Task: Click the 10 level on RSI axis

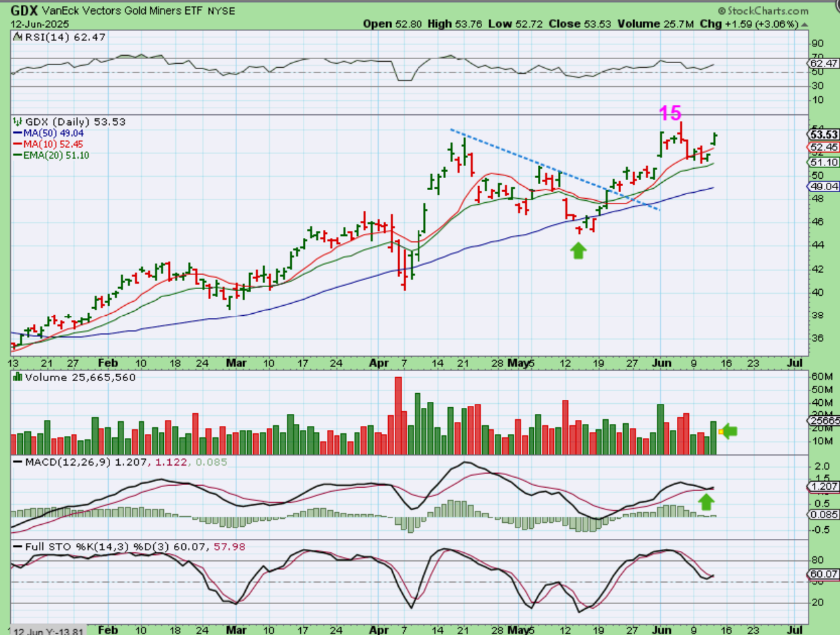Action: coord(817,100)
